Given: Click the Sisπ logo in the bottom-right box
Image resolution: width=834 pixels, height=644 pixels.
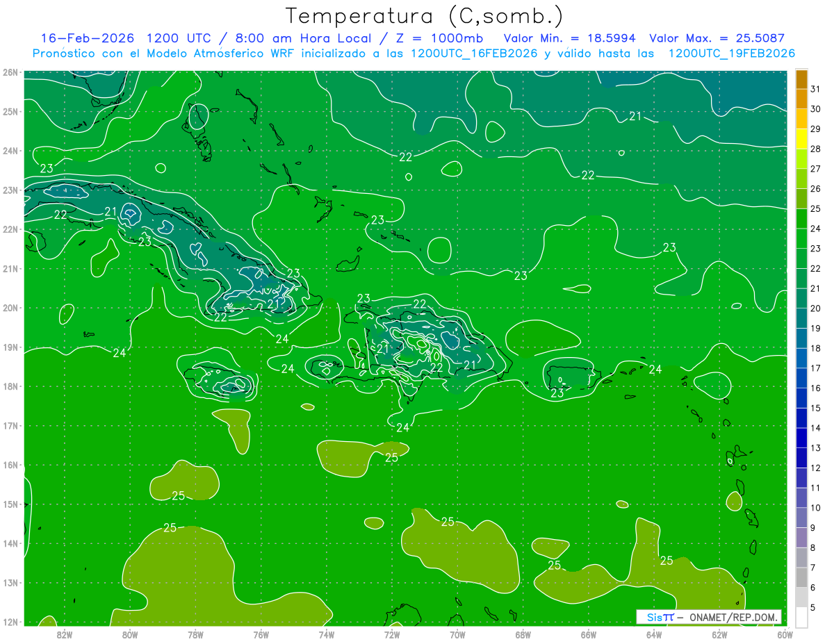Looking at the screenshot, I should [660, 617].
